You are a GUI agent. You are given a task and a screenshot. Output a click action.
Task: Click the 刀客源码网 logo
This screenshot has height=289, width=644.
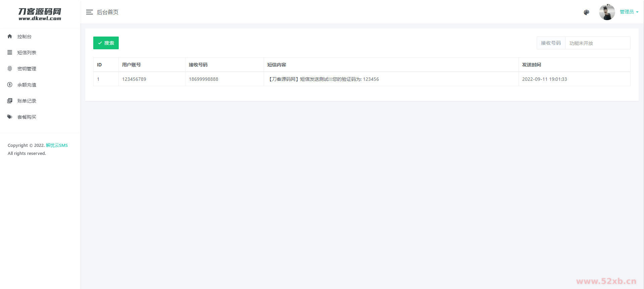pos(40,14)
